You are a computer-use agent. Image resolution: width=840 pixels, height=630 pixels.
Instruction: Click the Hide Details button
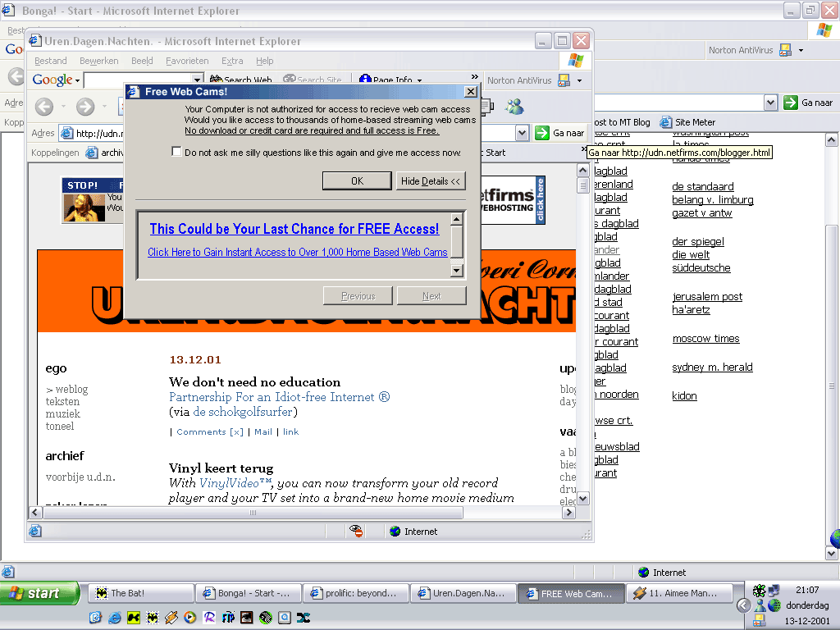click(x=431, y=180)
